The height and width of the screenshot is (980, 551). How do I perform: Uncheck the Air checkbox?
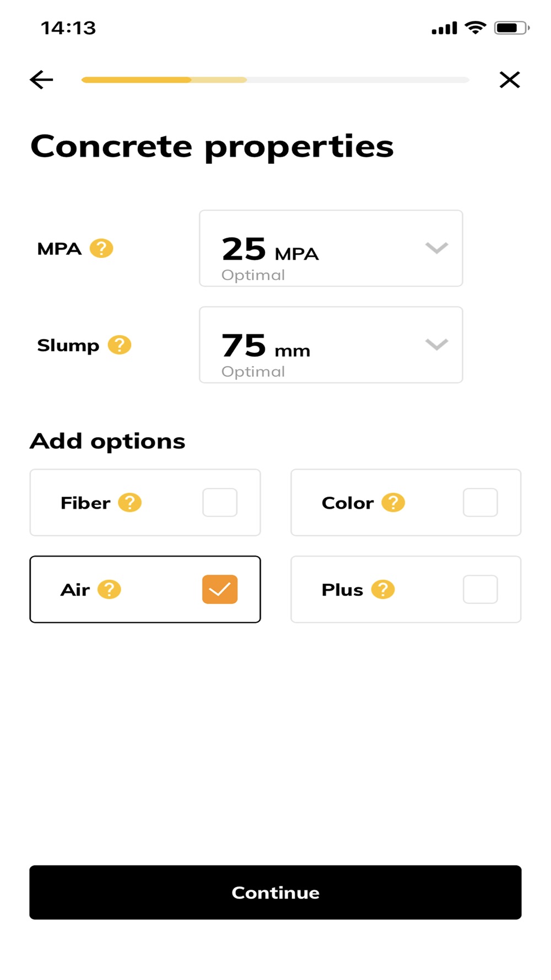pyautogui.click(x=220, y=590)
